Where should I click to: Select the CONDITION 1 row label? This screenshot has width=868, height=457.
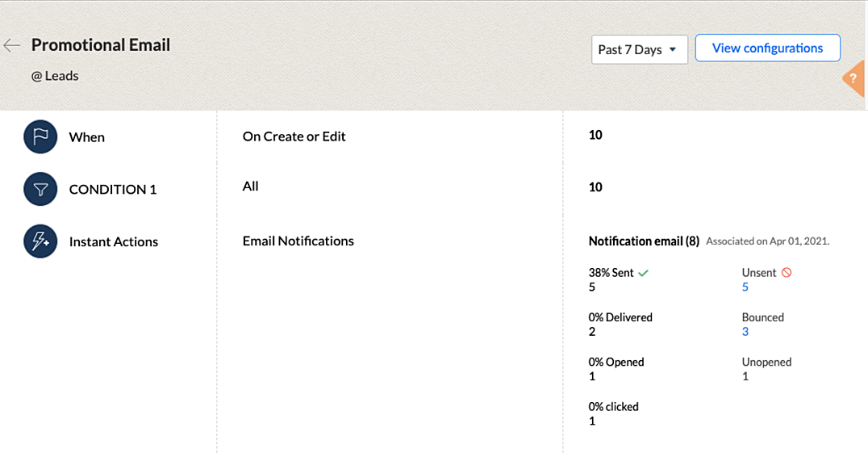[113, 190]
